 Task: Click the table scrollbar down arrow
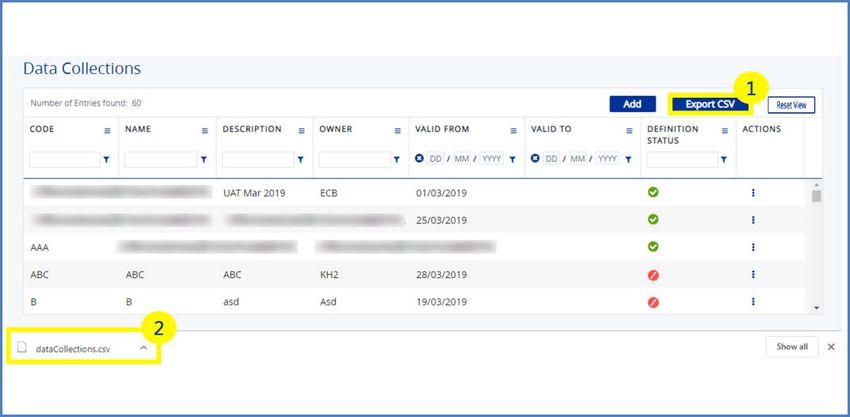(816, 308)
